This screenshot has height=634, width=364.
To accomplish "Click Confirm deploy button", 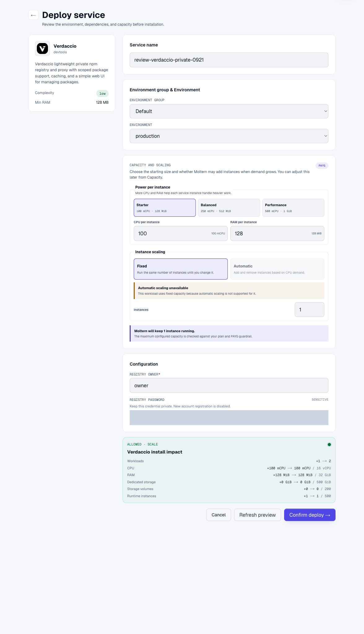I will [310, 515].
